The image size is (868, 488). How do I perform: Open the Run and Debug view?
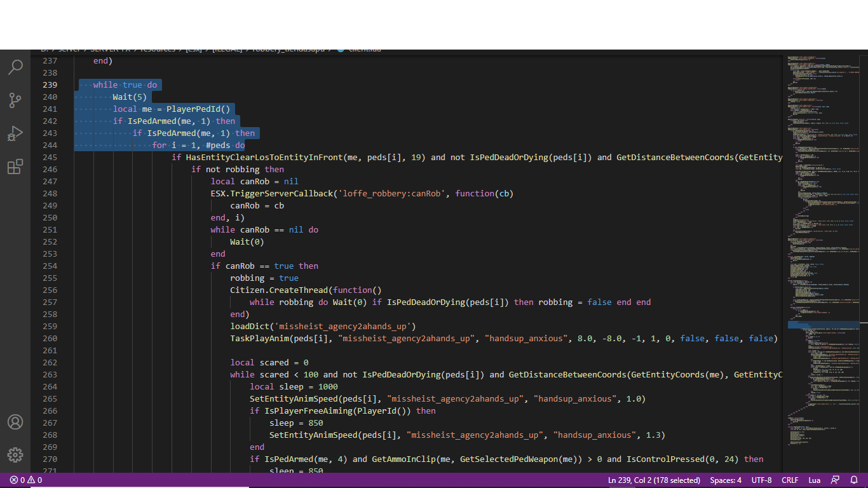pos(15,133)
